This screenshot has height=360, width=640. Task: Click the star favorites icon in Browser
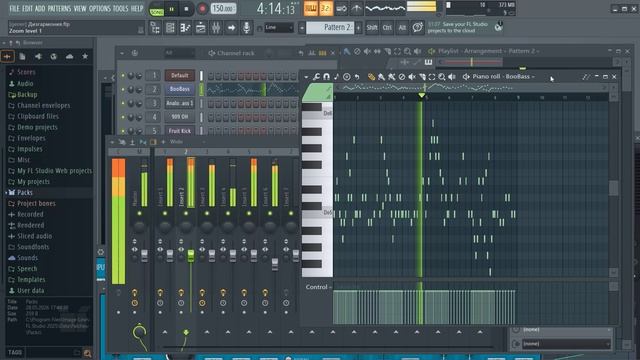[85, 56]
